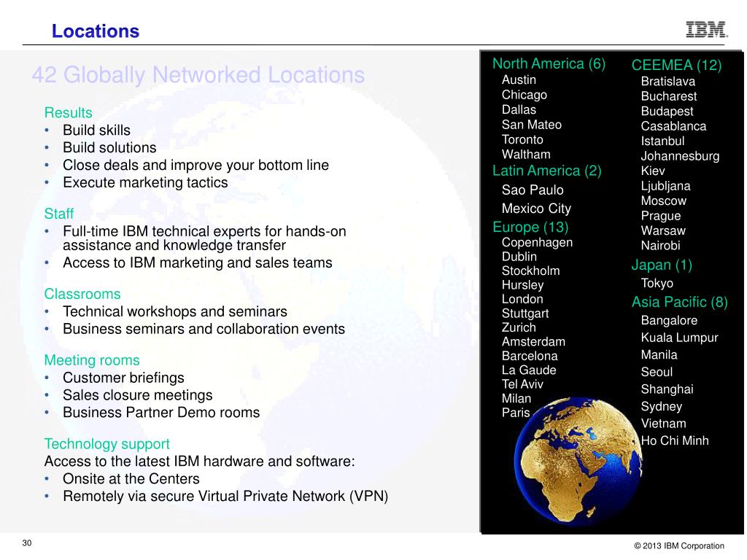
Task: Click the 'Build skills' bullet
Action: [97, 130]
